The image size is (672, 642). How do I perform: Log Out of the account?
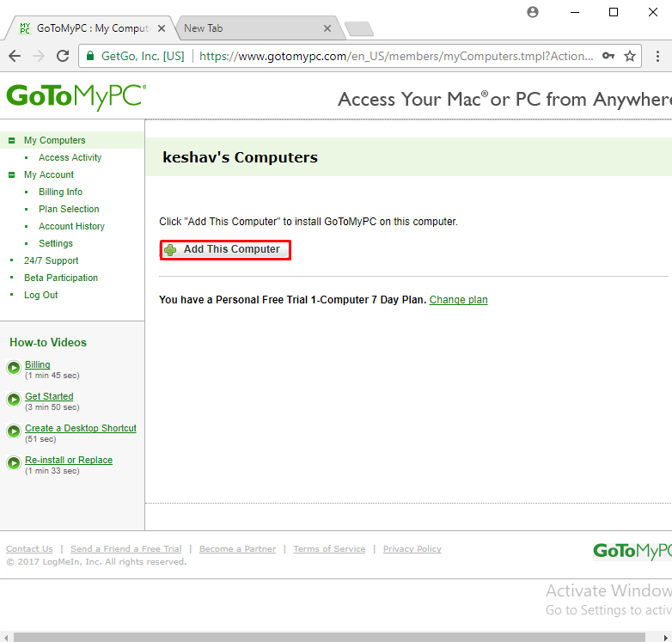point(40,295)
